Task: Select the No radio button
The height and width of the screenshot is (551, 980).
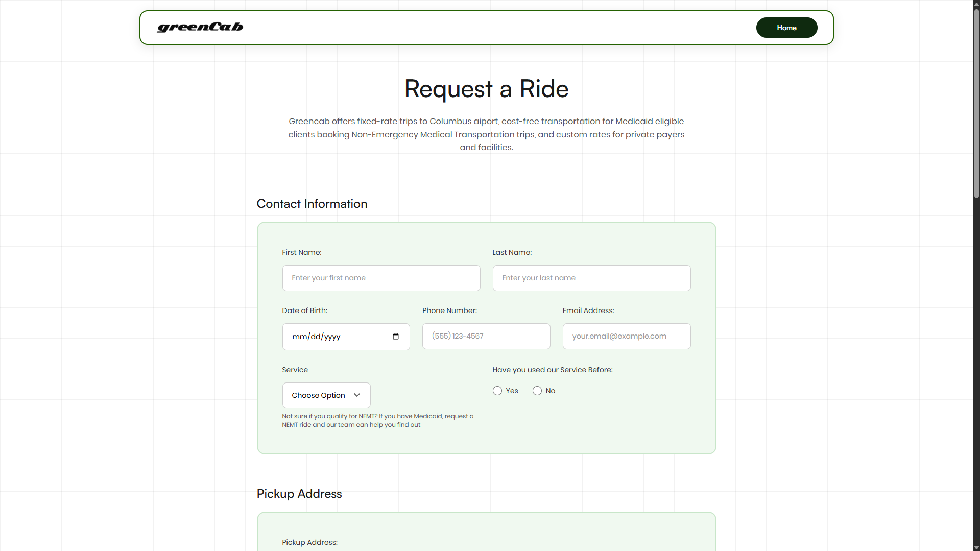Action: 537,391
